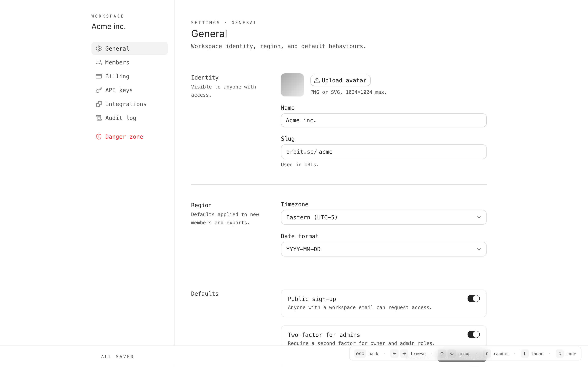Disable the Public sign-up toggle
Screen dimensions: 588x367
[x=473, y=298]
